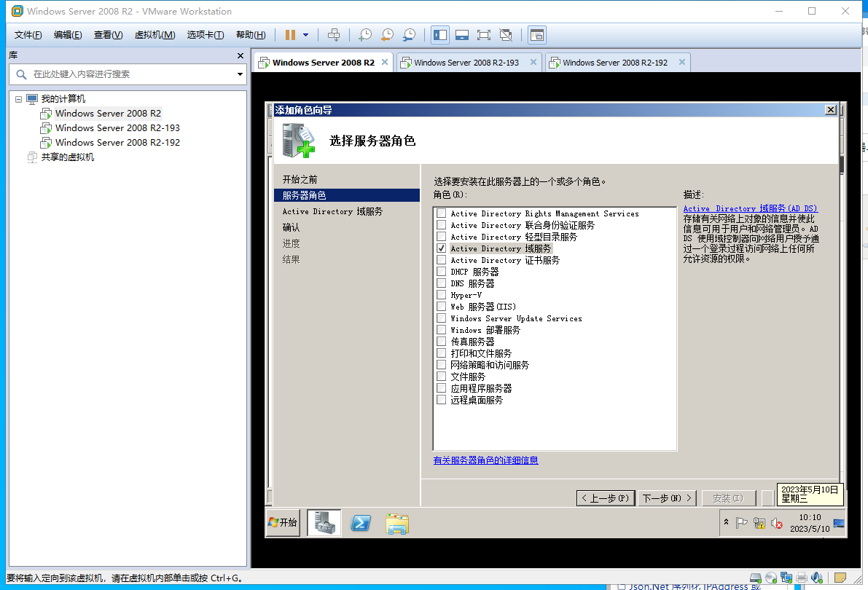
Task: Open the library search dropdown arrow
Action: coord(240,74)
